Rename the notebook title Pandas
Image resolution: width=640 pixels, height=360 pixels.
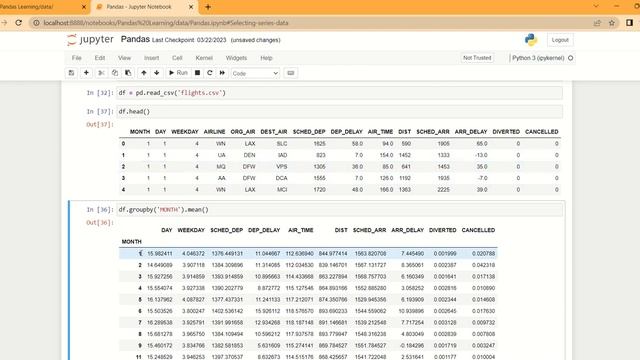135,39
